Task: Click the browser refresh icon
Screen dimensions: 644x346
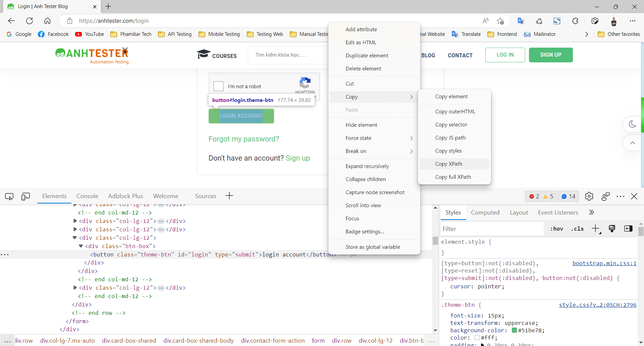Action: click(x=30, y=21)
